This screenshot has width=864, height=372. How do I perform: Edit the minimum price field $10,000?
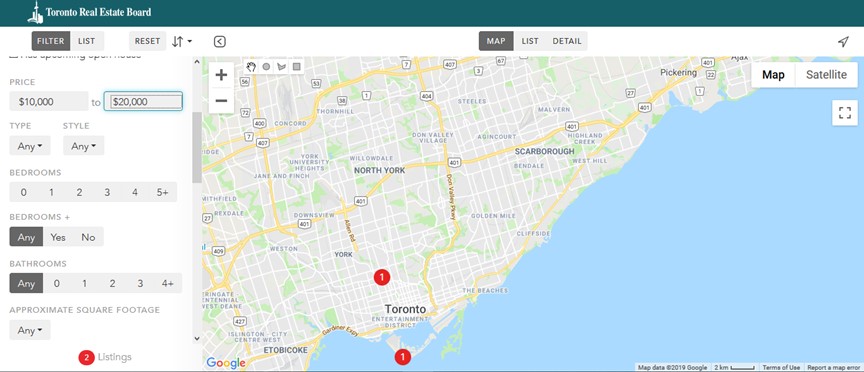48,101
